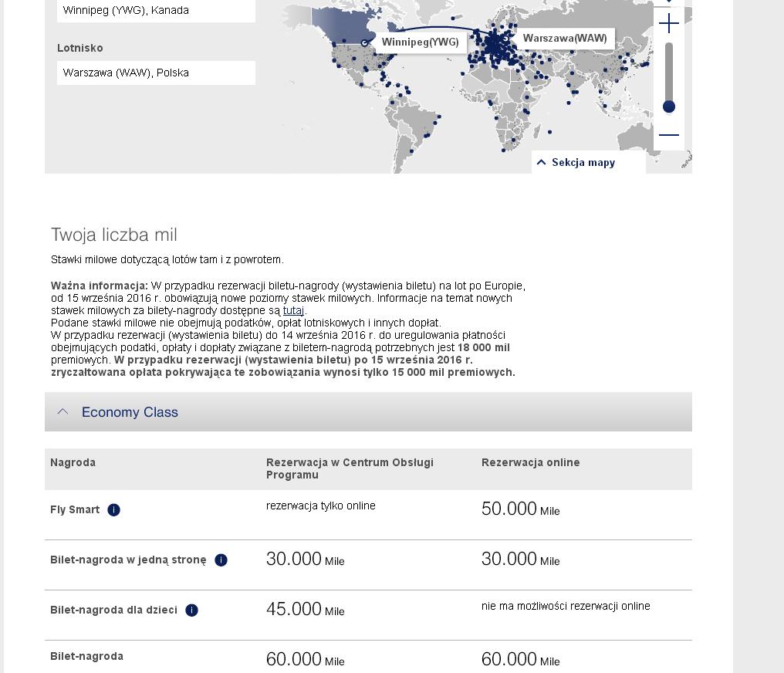Click the map zoom slider handle
The image size is (784, 673).
(668, 107)
